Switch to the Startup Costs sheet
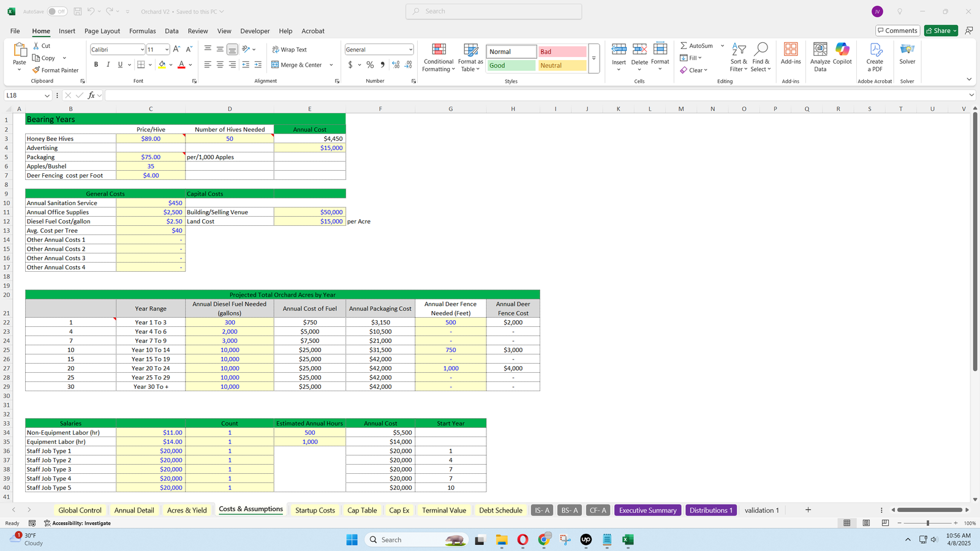Image resolution: width=980 pixels, height=551 pixels. point(315,510)
